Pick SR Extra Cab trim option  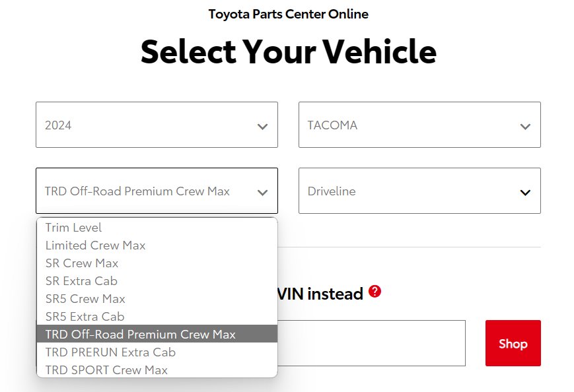click(157, 281)
